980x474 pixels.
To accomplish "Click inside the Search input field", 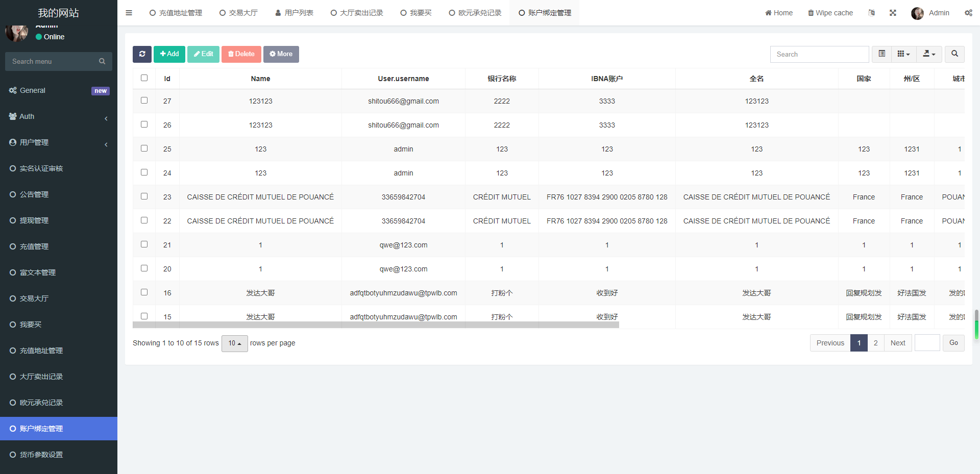I will coord(819,54).
